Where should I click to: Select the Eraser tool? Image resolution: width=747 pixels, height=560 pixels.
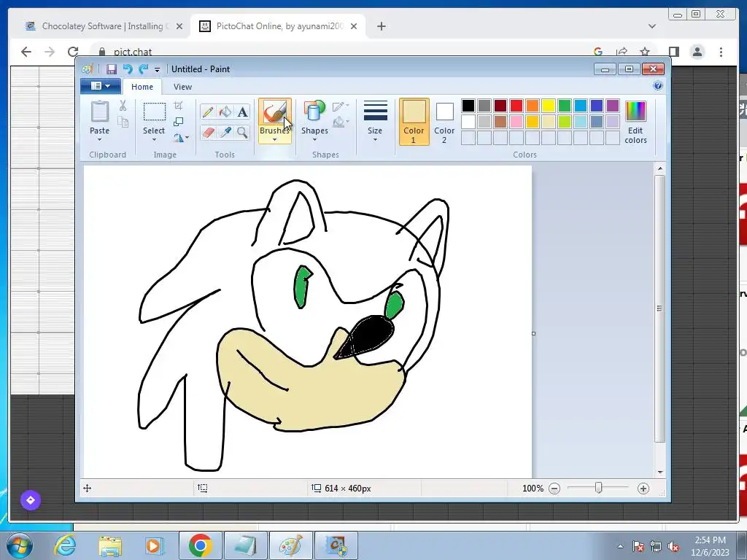(x=208, y=132)
